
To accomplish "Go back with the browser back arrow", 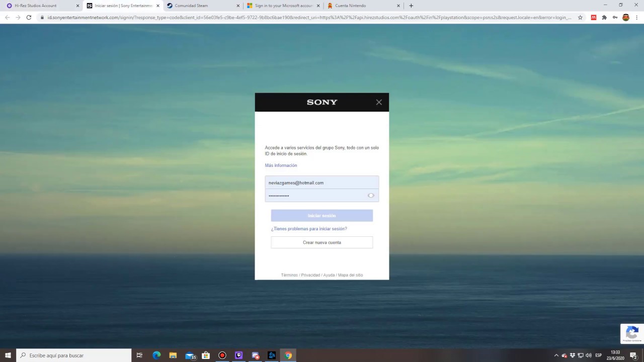I will pos(7,17).
